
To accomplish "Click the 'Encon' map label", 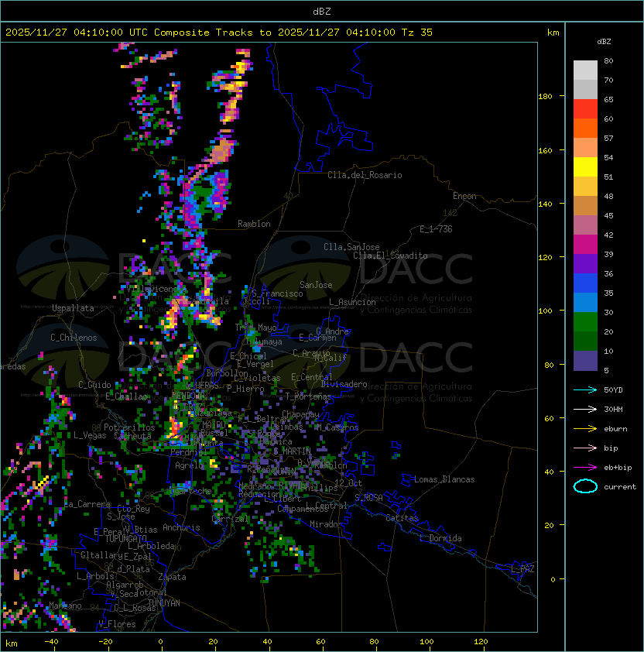I will (x=464, y=196).
